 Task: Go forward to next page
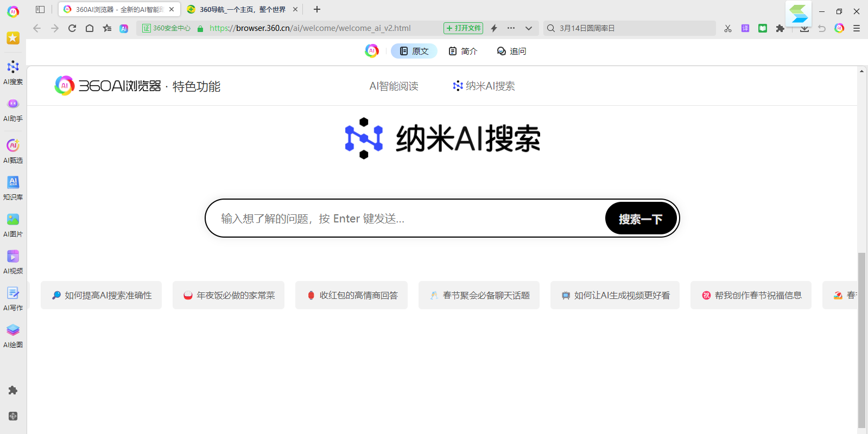point(54,28)
